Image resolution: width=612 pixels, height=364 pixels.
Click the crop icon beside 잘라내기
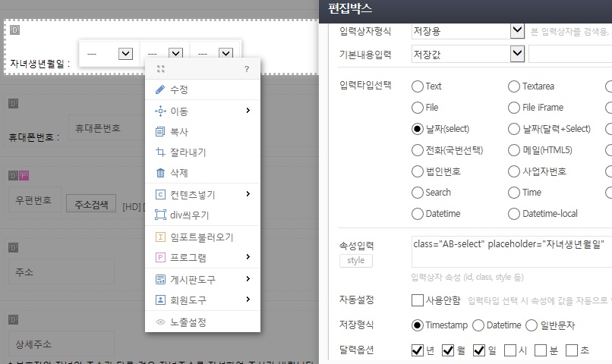pos(160,152)
